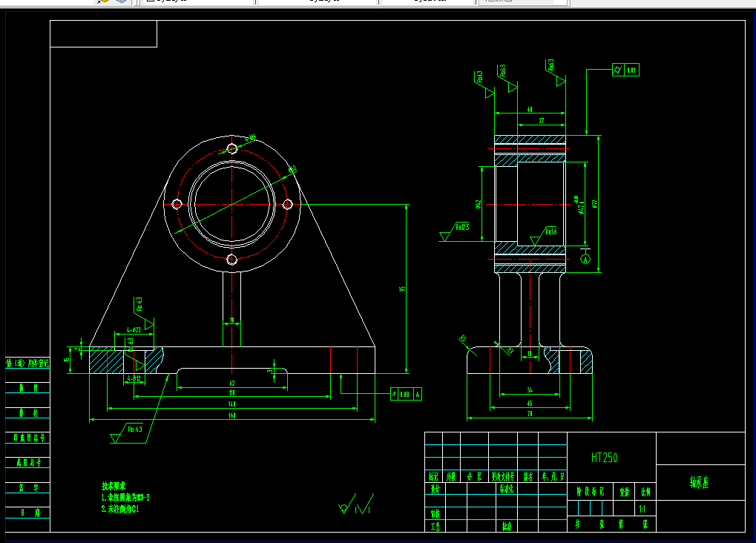
Task: Click the 标记 title block label
Action: 433,476
